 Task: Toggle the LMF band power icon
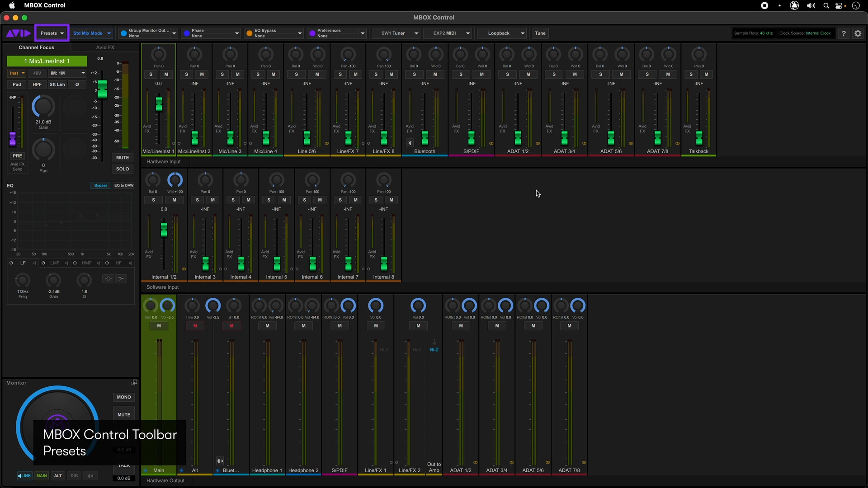coord(43,263)
